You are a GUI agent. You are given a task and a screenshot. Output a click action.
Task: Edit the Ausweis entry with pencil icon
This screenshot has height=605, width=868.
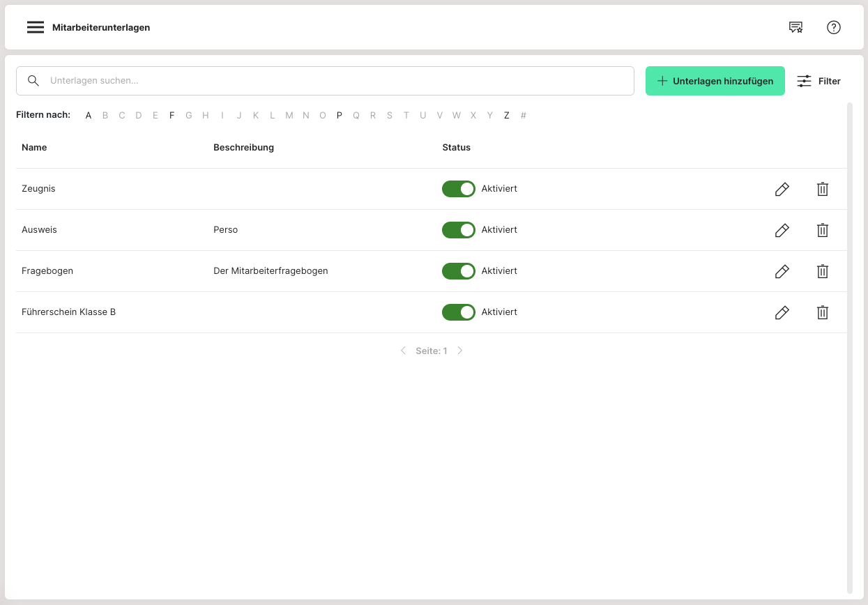[782, 230]
